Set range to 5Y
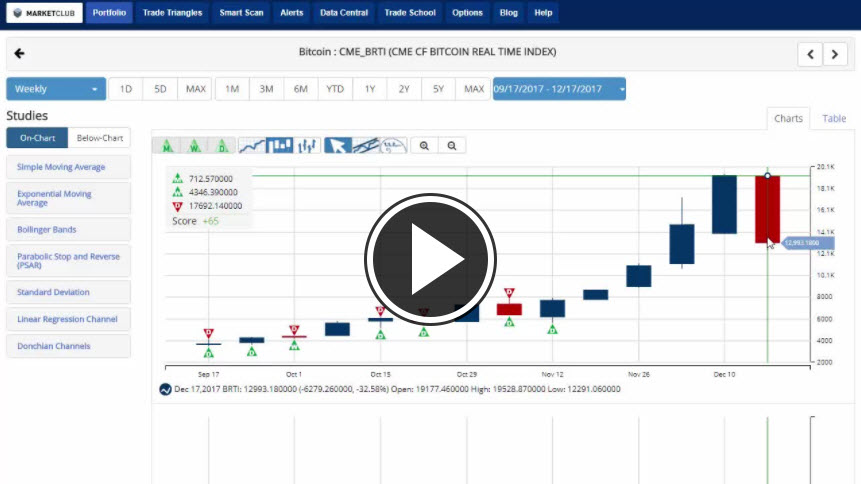This screenshot has height=484, width=861. pyautogui.click(x=438, y=89)
